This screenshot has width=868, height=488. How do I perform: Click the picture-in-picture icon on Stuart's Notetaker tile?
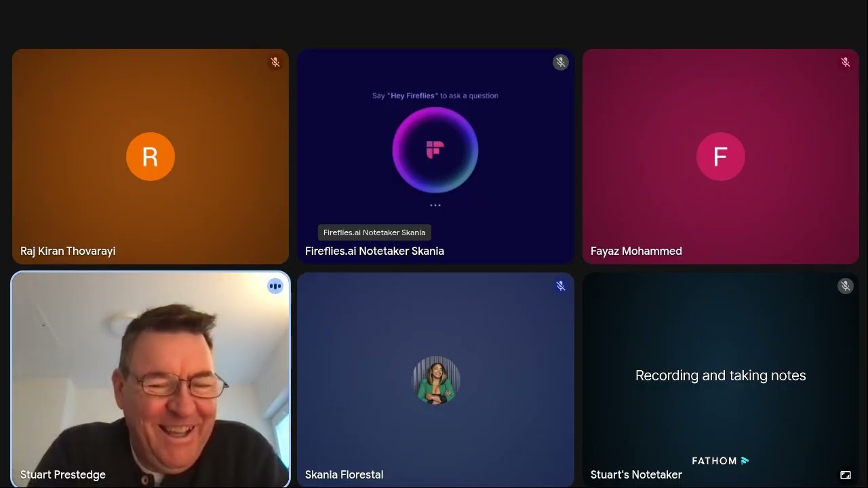[x=846, y=475]
